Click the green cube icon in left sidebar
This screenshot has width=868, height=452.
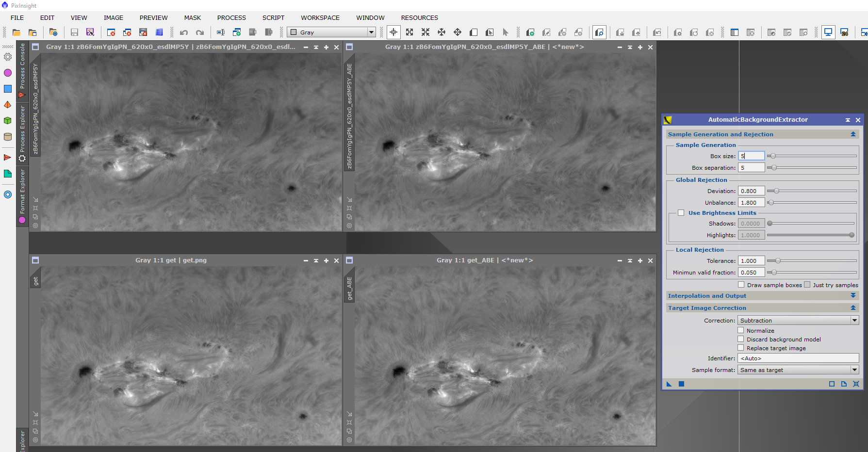[8, 121]
